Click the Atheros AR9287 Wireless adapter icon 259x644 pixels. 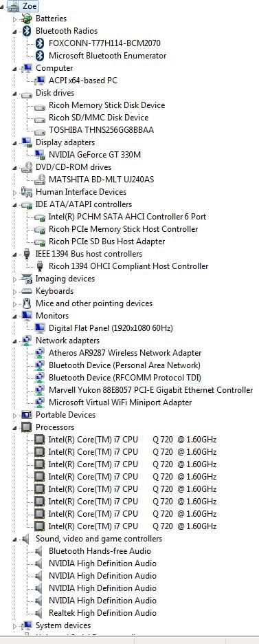40,353
